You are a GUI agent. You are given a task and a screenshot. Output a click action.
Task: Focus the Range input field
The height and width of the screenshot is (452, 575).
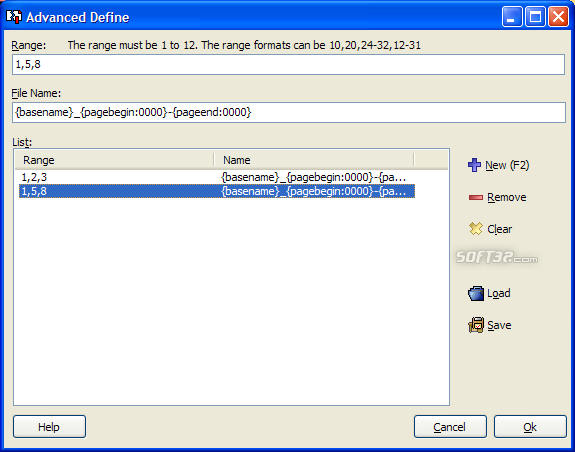[x=288, y=65]
